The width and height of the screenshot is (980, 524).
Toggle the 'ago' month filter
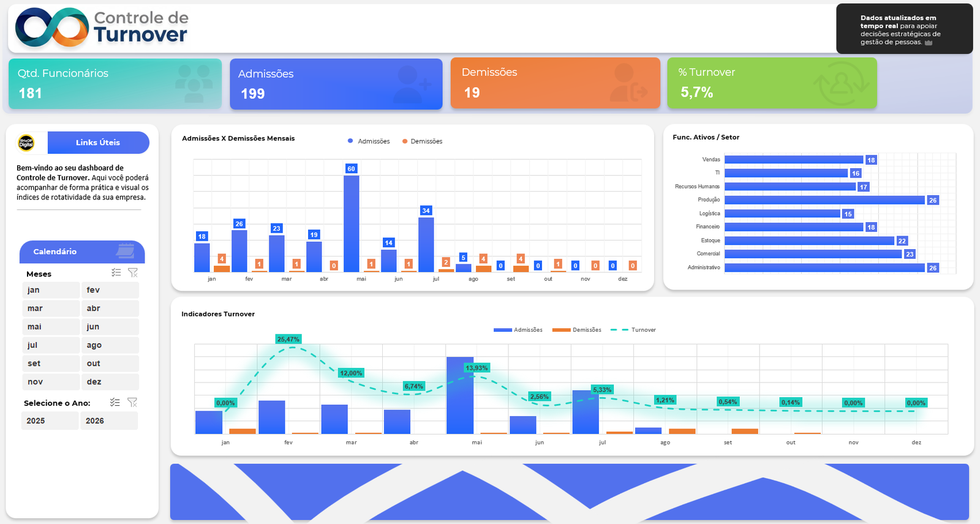110,345
